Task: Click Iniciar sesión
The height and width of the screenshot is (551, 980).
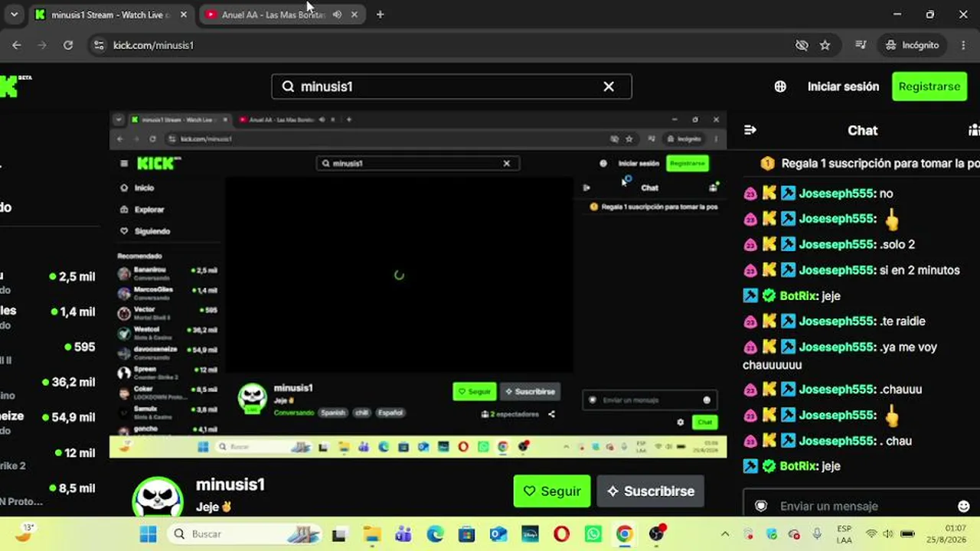Action: coord(843,86)
